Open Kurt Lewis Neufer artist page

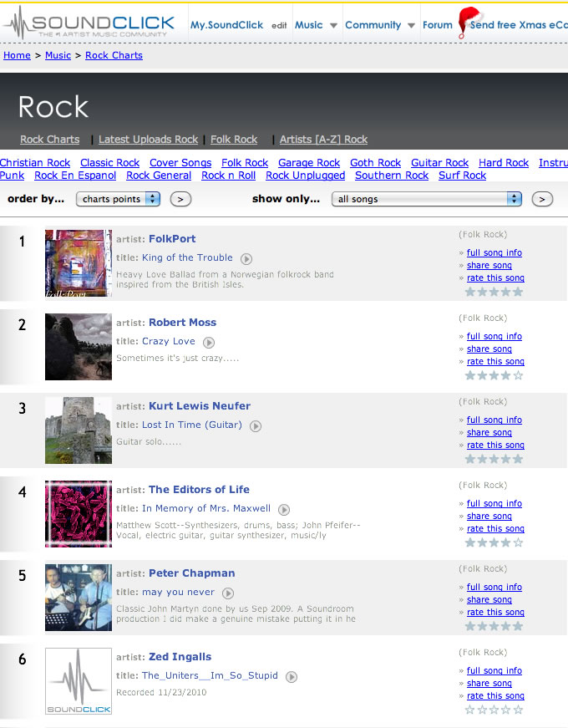[200, 406]
